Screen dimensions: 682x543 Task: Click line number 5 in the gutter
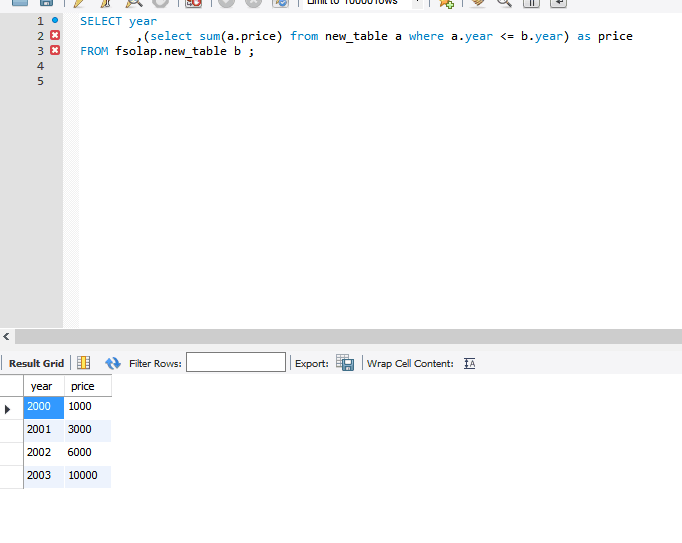40,81
